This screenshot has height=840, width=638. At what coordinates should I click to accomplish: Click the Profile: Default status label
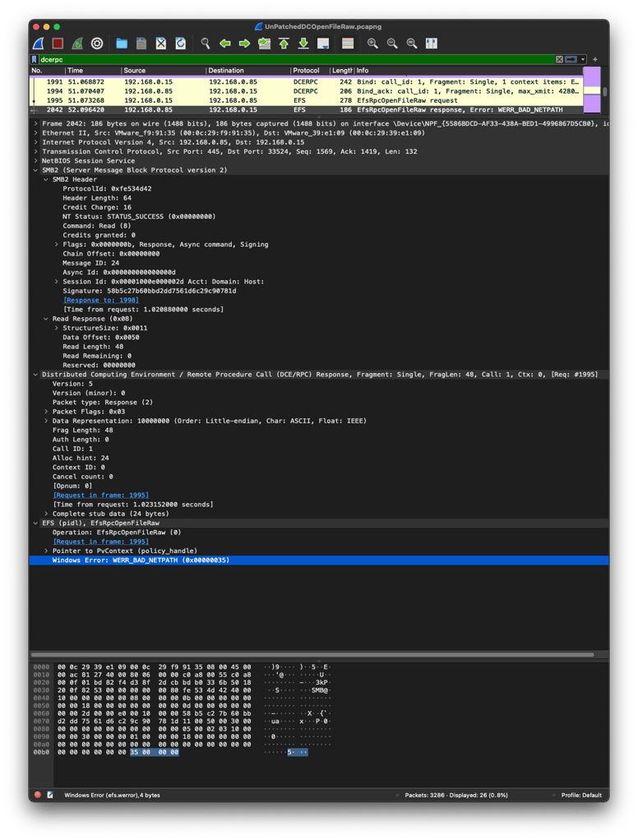(580, 795)
